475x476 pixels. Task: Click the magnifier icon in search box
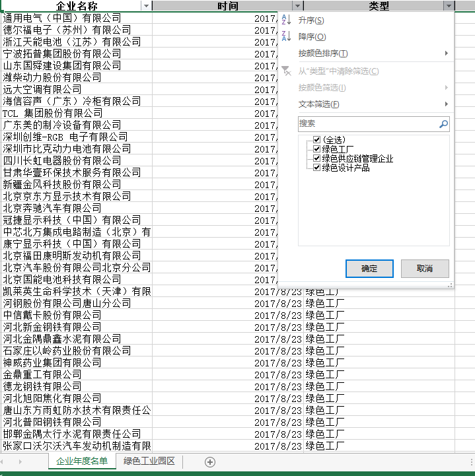point(443,124)
